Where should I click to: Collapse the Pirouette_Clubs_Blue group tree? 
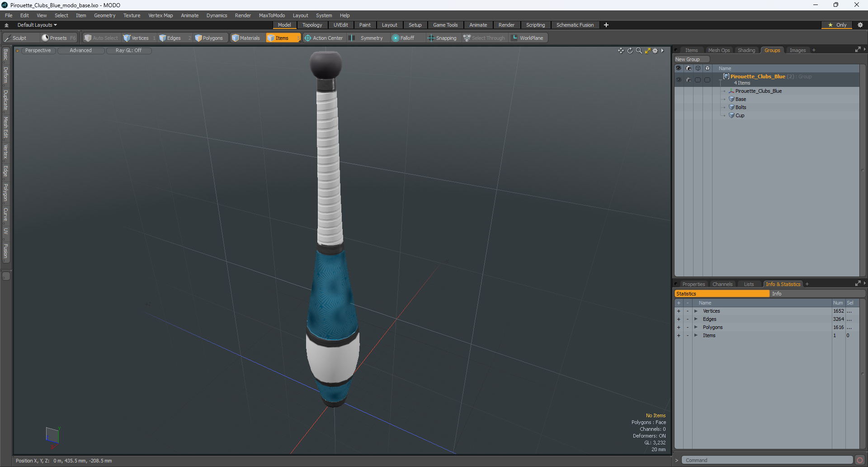click(720, 80)
